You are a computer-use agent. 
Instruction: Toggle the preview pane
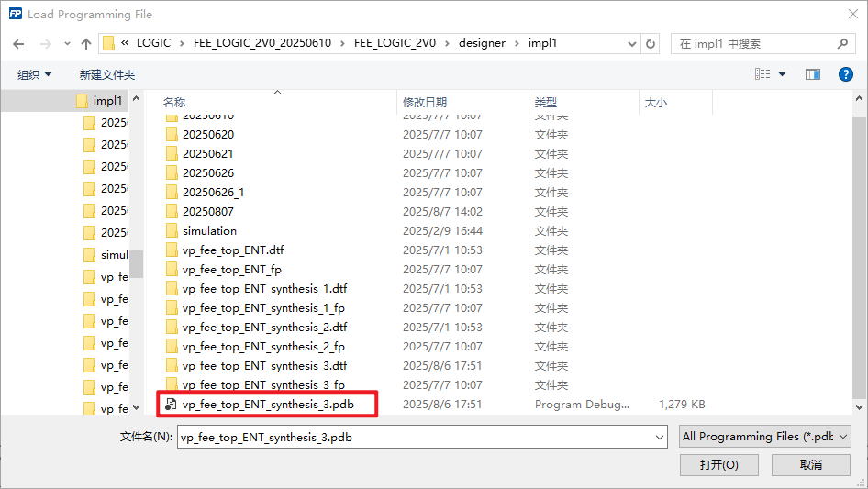[x=813, y=74]
